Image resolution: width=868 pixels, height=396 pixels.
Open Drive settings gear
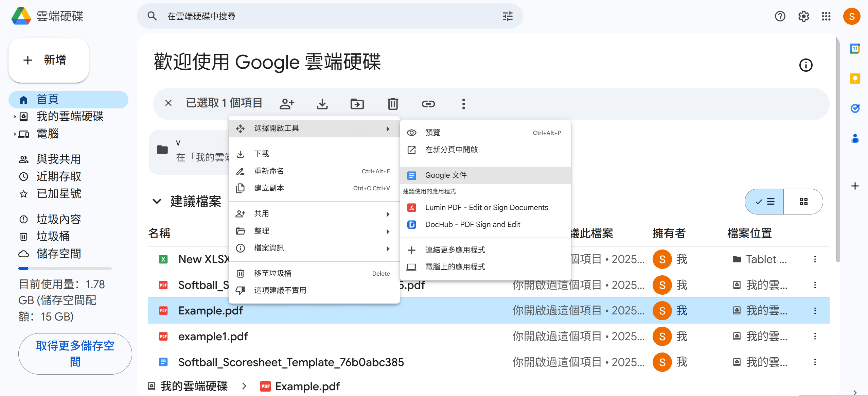803,16
